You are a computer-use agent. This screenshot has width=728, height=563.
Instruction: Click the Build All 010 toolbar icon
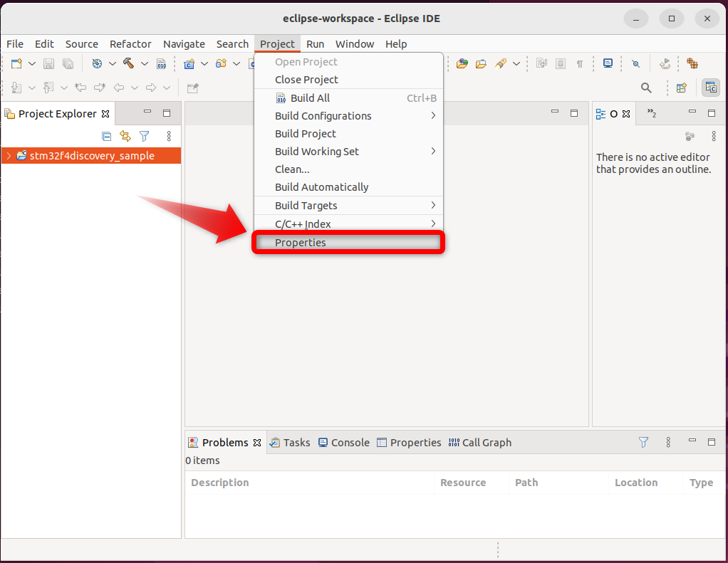pyautogui.click(x=161, y=63)
